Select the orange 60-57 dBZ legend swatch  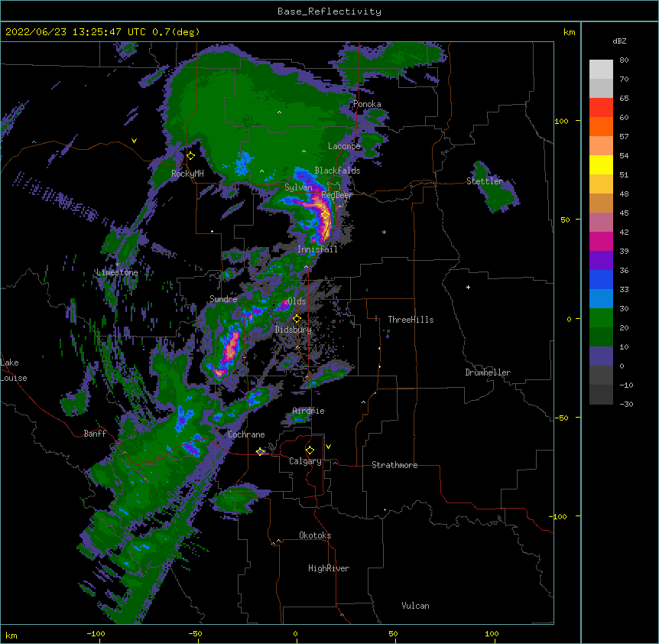(601, 126)
